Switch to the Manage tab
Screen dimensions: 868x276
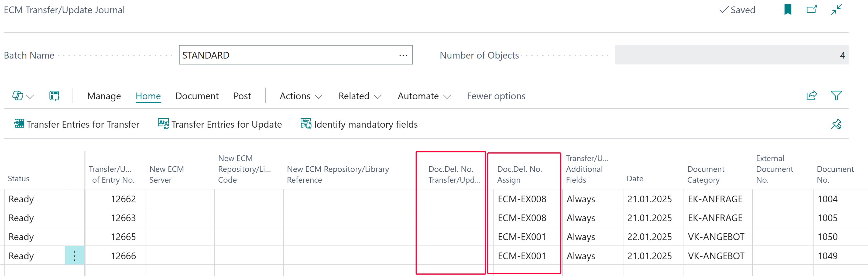[x=104, y=96]
